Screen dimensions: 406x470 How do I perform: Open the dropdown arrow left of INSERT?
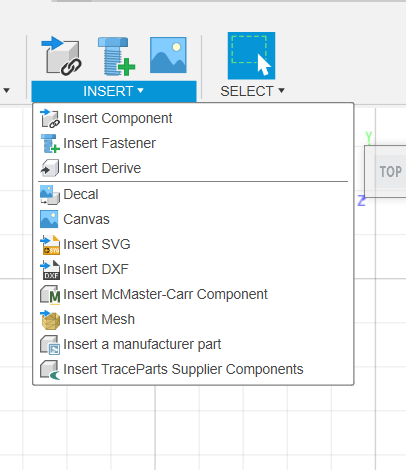pyautogui.click(x=6, y=90)
